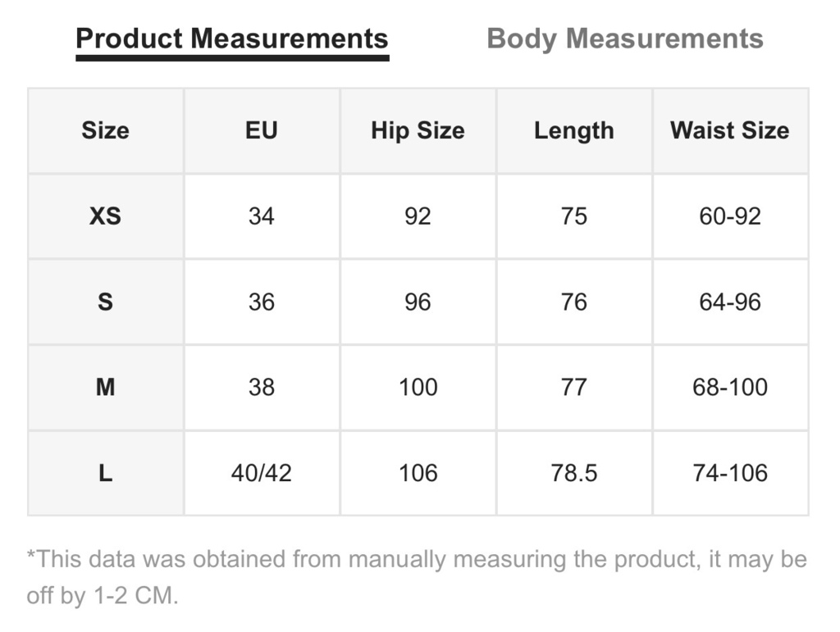Image resolution: width=840 pixels, height=632 pixels.
Task: Select the Product Measurements tab
Action: point(232,39)
